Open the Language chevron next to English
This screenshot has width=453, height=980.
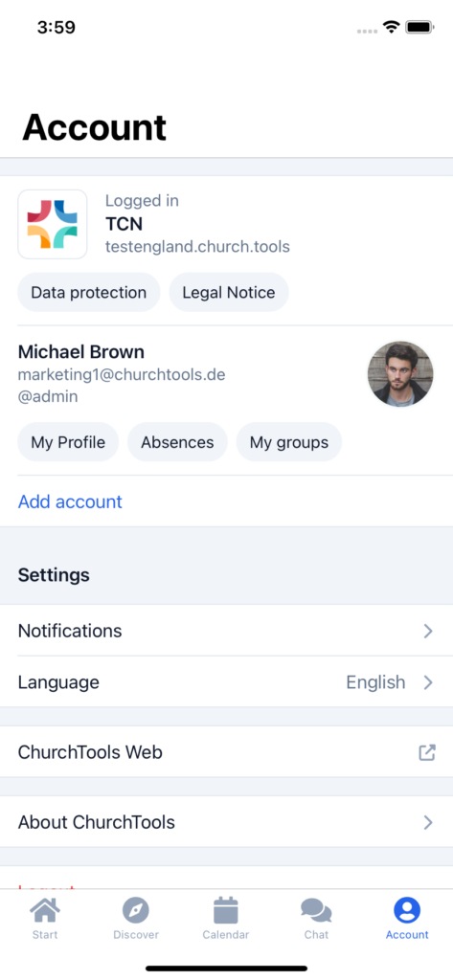(x=428, y=682)
